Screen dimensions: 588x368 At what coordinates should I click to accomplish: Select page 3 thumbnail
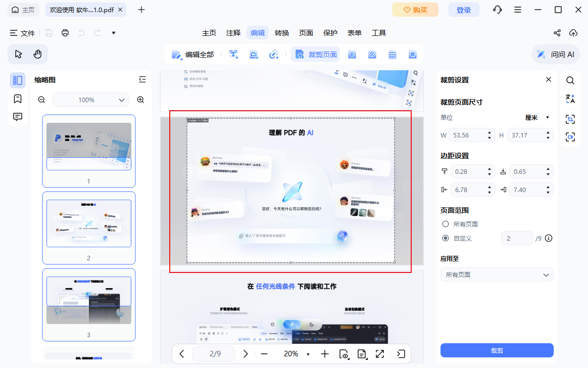89,305
